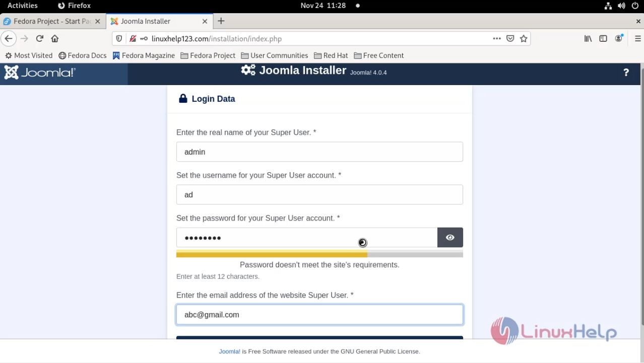Close the Firefox window with X

638,21
